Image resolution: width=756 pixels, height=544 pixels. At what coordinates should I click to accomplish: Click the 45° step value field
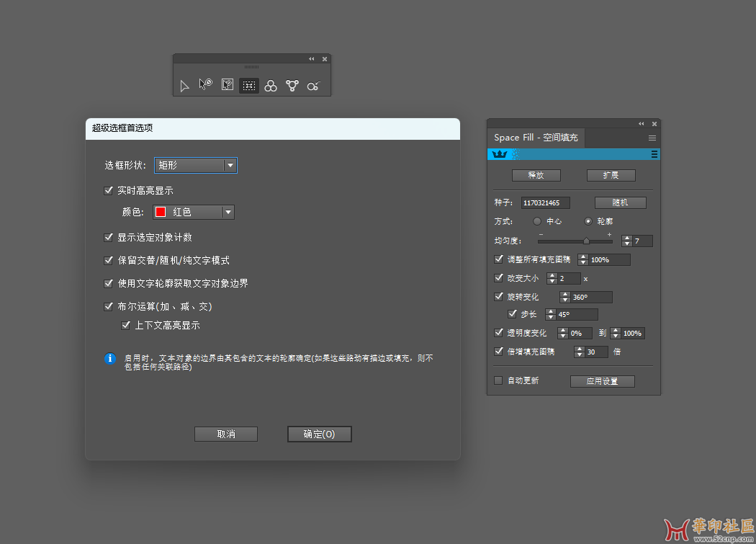click(577, 314)
